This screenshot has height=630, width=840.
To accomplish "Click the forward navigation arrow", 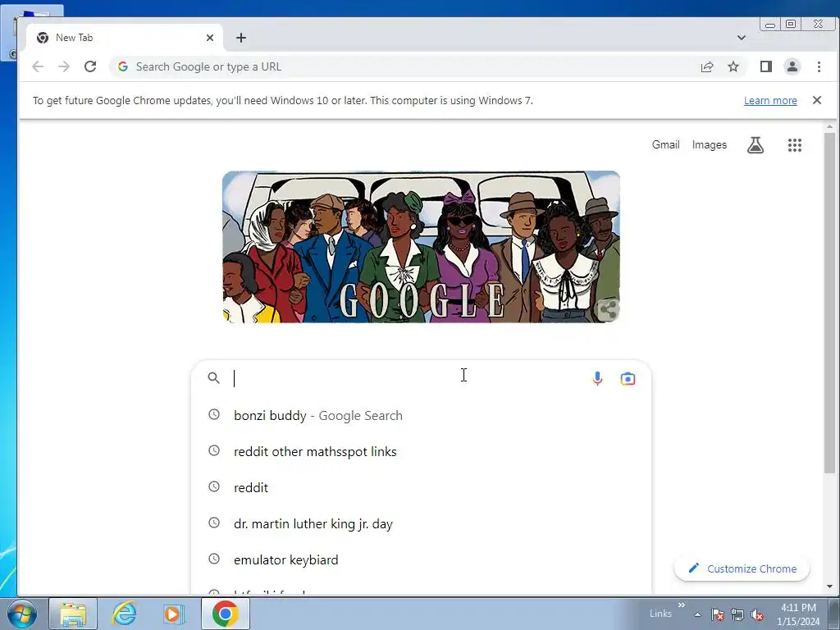I will pos(64,66).
